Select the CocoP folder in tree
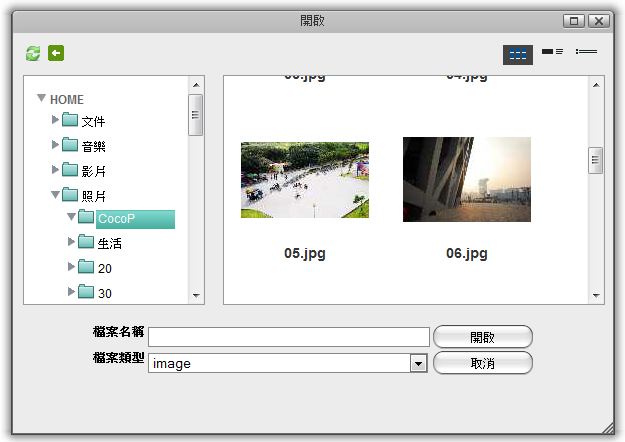Viewport: 625px width, 442px height. [116, 219]
